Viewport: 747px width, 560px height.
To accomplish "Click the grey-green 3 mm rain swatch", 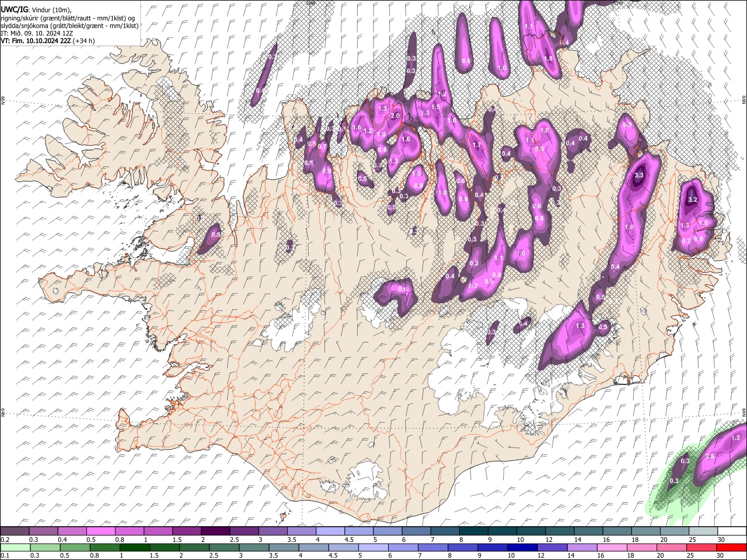I will click(254, 547).
